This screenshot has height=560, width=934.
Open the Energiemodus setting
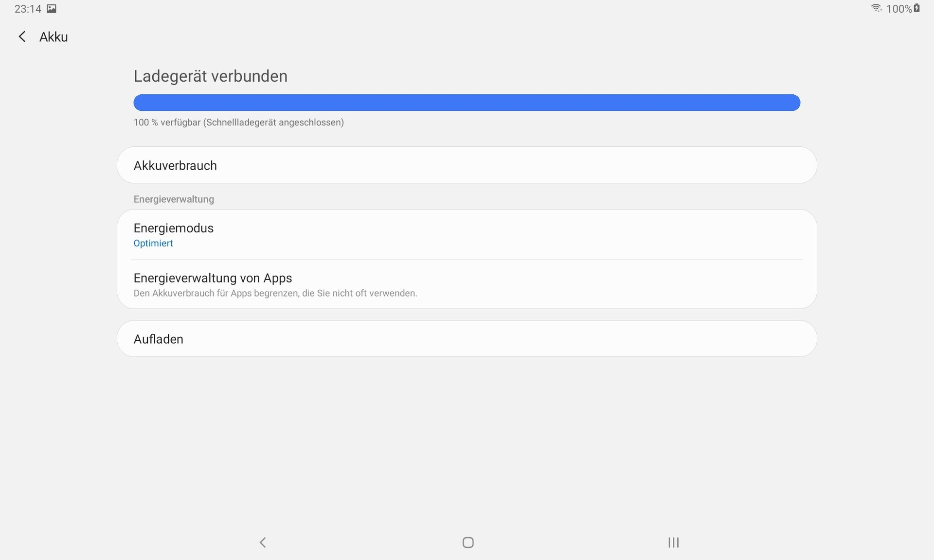[x=467, y=234]
